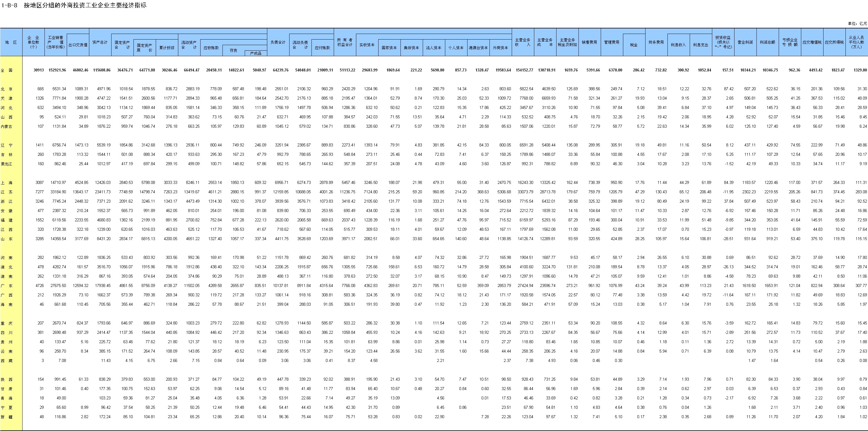The height and width of the screenshot is (431, 868).
Task: Select Guangdong's sales output cell 27675.50
Action: click(58, 286)
